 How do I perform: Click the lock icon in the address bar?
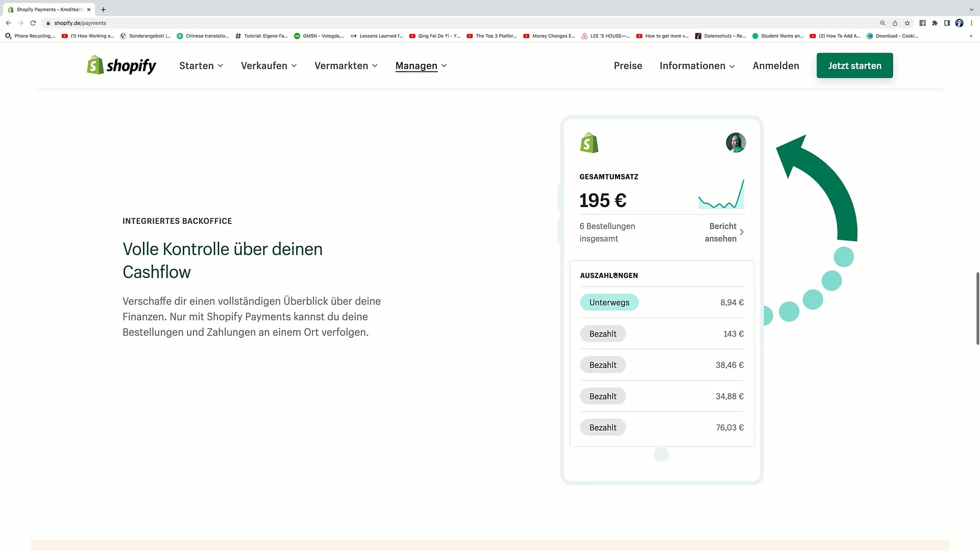click(x=48, y=23)
